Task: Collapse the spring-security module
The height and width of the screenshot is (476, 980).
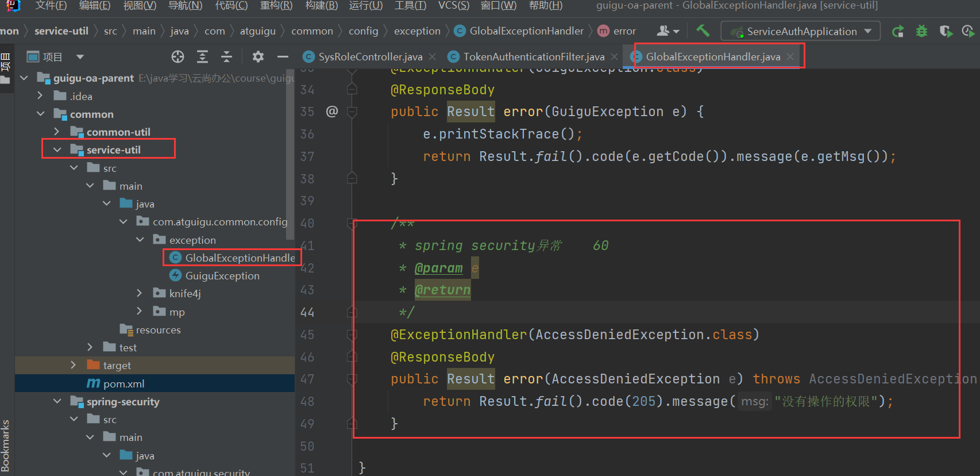Action: pos(57,401)
